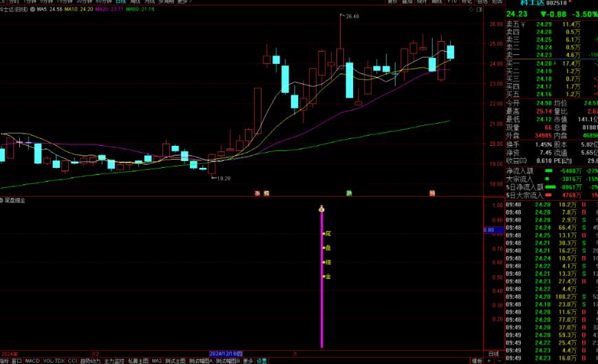Select the 私募主图 indicator tab

pyautogui.click(x=138, y=361)
